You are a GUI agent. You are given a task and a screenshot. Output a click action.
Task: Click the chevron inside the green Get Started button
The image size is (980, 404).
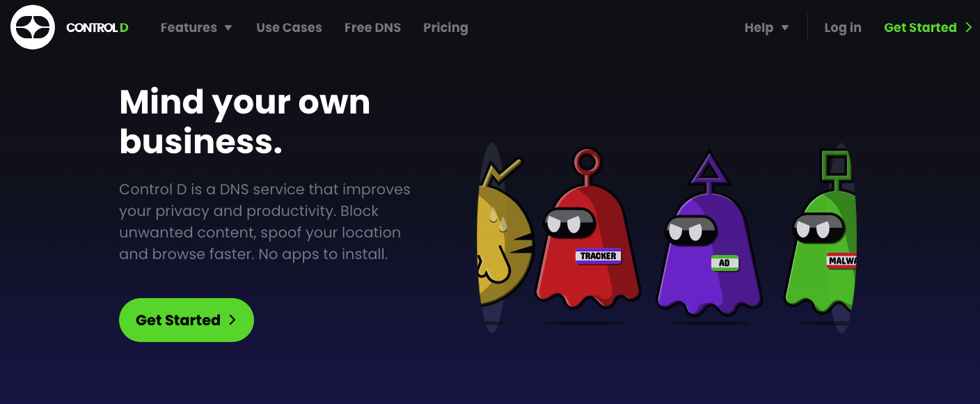point(232,320)
